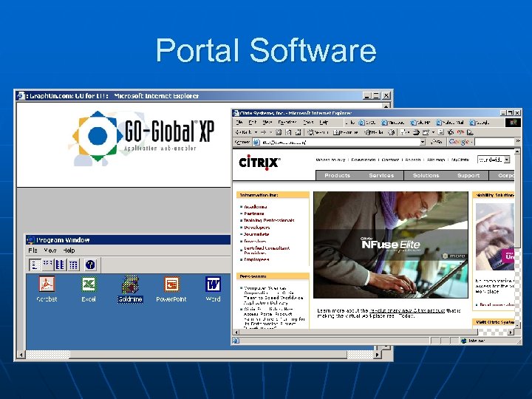Click the Citrix browser horizontal scrollbar left arrow

(236, 332)
